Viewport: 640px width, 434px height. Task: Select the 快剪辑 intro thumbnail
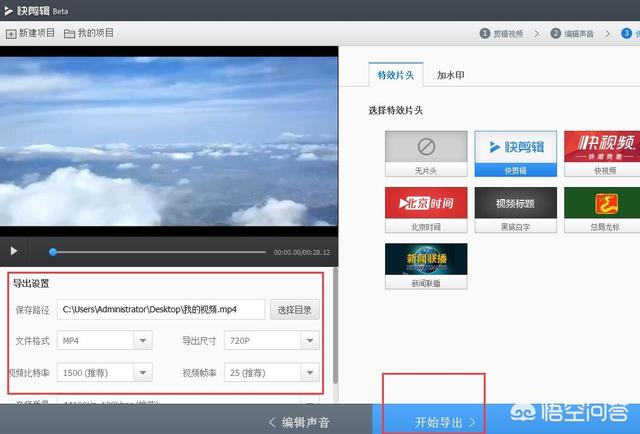pyautogui.click(x=516, y=154)
